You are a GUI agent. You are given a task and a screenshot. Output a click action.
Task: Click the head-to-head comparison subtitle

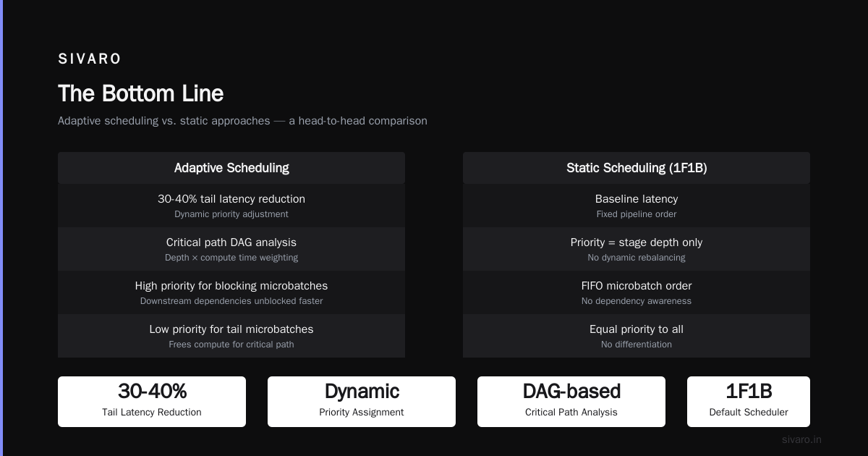242,121
